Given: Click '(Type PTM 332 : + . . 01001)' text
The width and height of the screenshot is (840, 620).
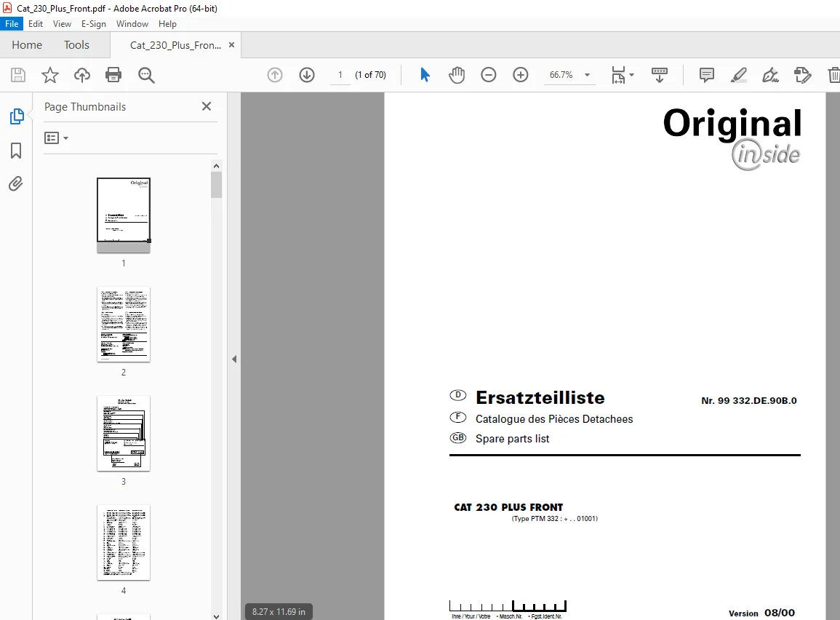Looking at the screenshot, I should 554,519.
